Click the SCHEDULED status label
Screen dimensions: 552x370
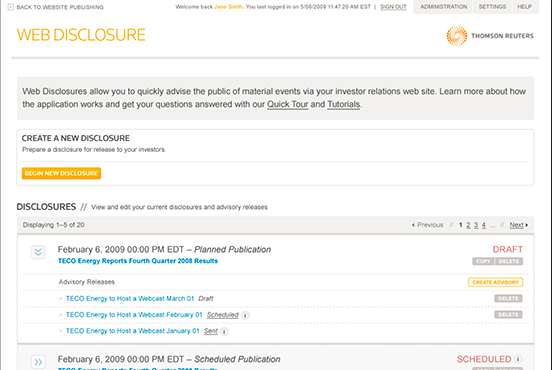[484, 359]
